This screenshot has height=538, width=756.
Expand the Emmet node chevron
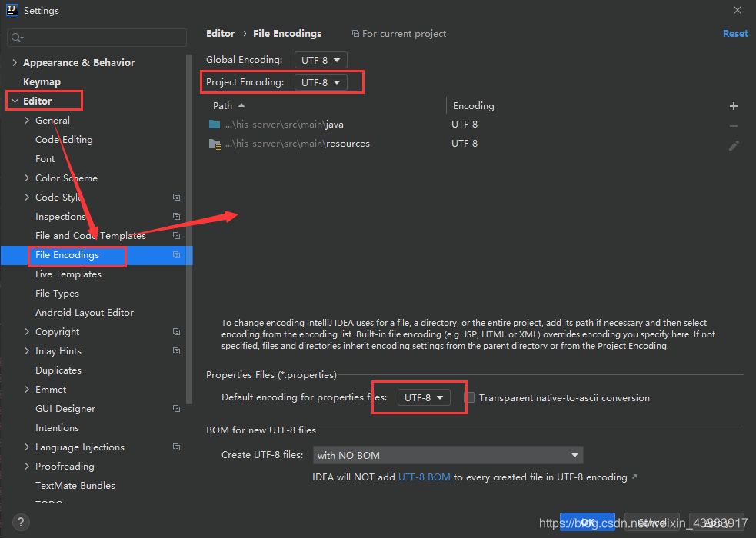27,389
